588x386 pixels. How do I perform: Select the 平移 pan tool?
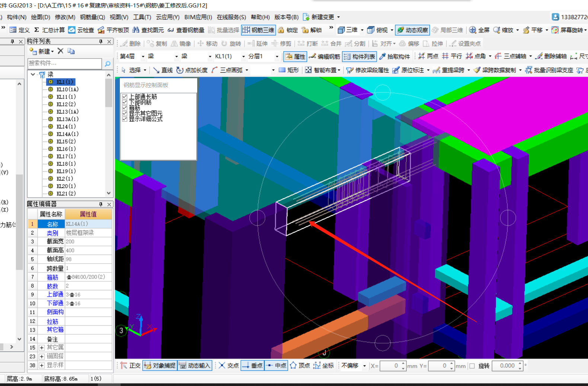(x=533, y=30)
